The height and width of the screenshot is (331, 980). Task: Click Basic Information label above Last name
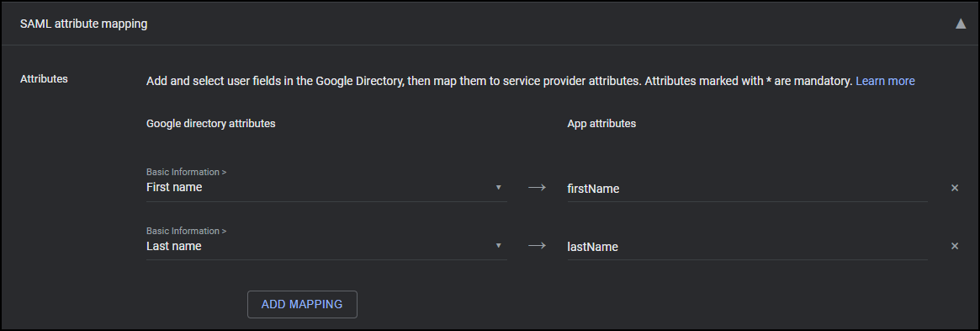pyautogui.click(x=186, y=231)
